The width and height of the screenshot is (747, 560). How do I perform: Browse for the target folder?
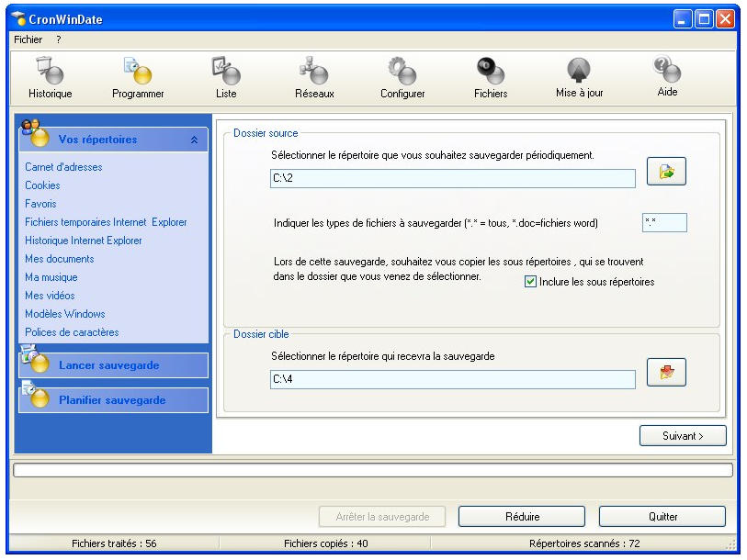tap(666, 373)
